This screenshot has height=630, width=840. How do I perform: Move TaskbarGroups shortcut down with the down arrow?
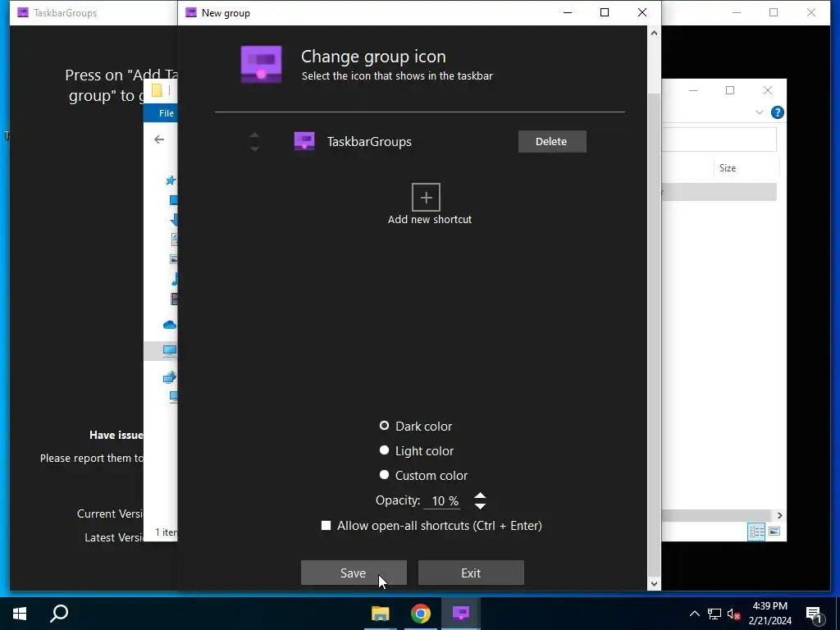pos(254,148)
